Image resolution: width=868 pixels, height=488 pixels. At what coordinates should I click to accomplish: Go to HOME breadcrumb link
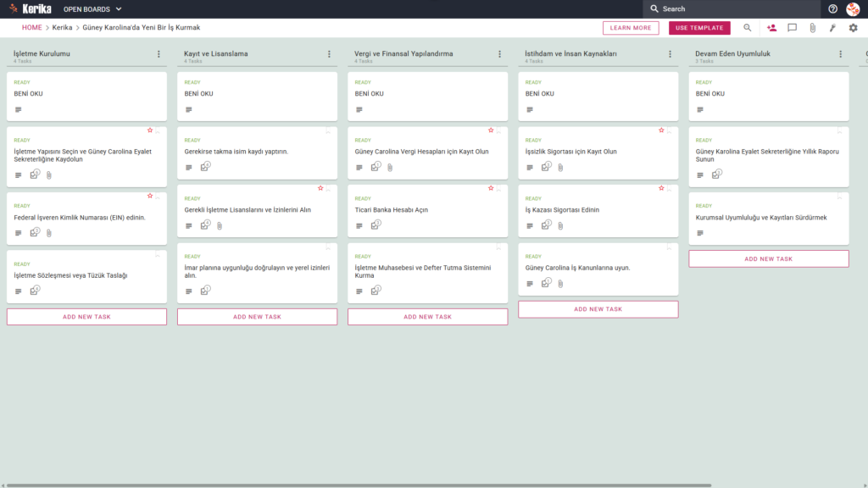[x=31, y=28]
